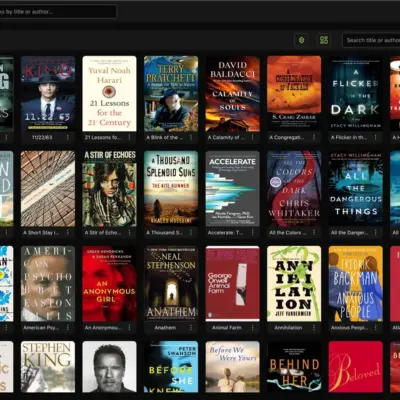The width and height of the screenshot is (400, 400).
Task: Open the Yuval Noah Harari 21 Lessons cover
Action: (109, 94)
